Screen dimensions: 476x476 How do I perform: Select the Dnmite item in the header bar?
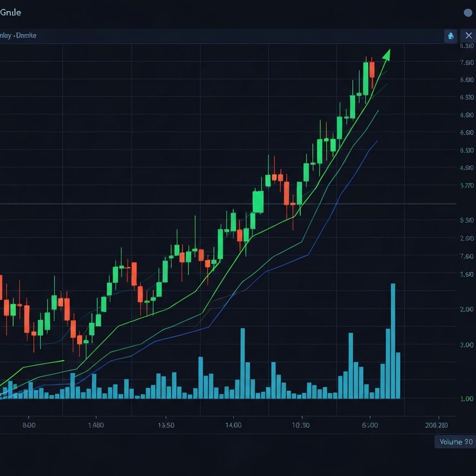(x=26, y=35)
